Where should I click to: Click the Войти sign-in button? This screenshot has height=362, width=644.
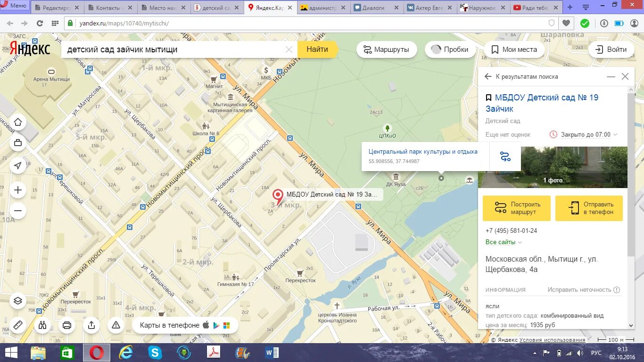611,49
